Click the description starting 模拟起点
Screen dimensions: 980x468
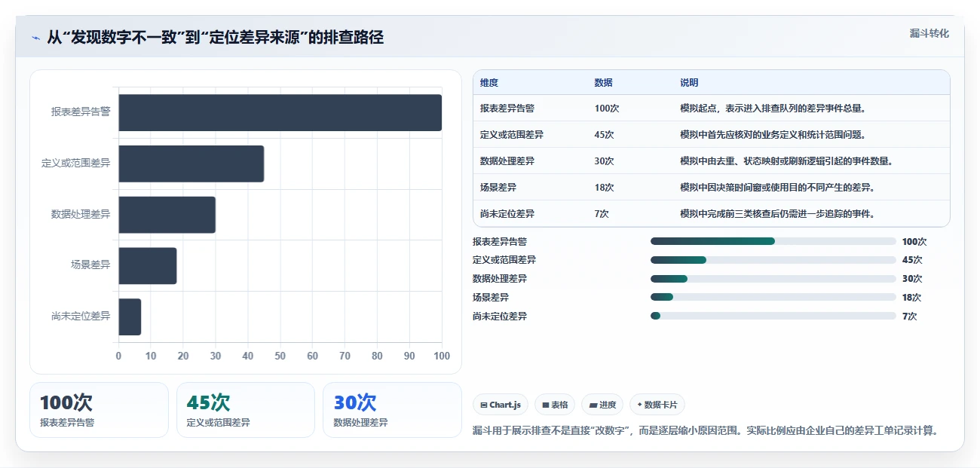click(x=773, y=109)
